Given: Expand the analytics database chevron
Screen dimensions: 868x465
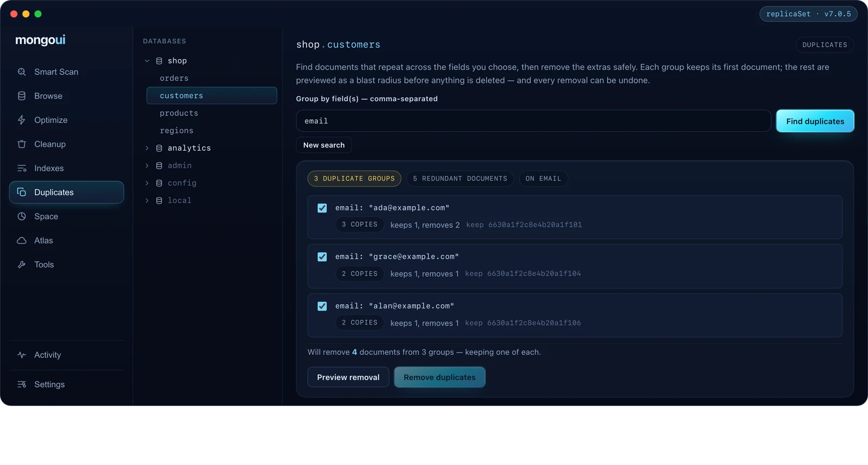Looking at the screenshot, I should click(147, 148).
